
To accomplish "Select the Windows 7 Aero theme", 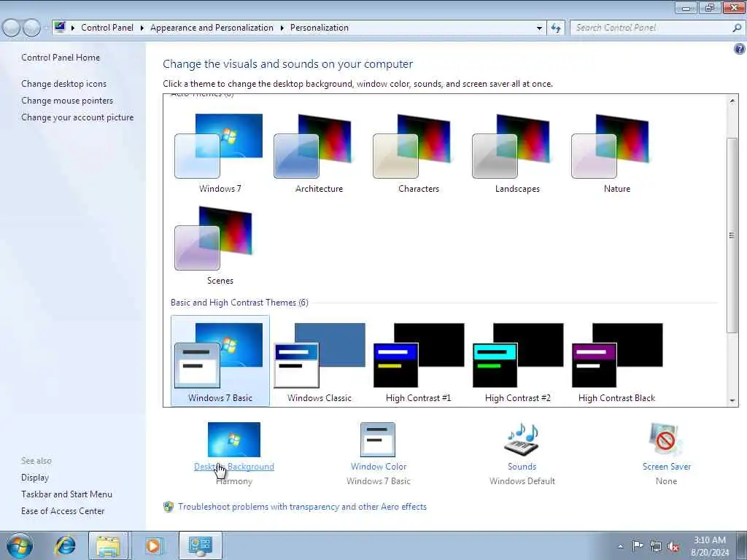I will click(x=220, y=153).
